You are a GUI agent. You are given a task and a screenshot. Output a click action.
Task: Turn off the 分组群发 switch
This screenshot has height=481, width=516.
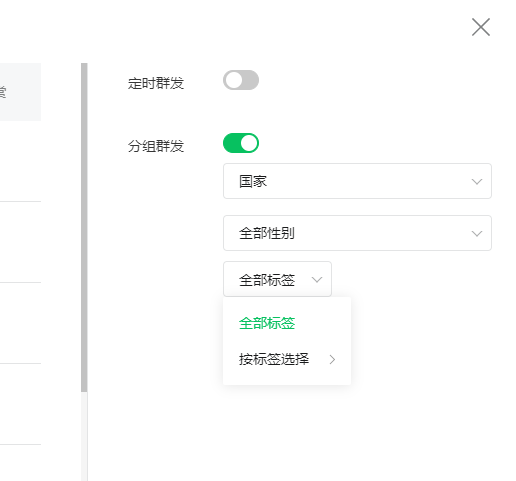(x=241, y=143)
